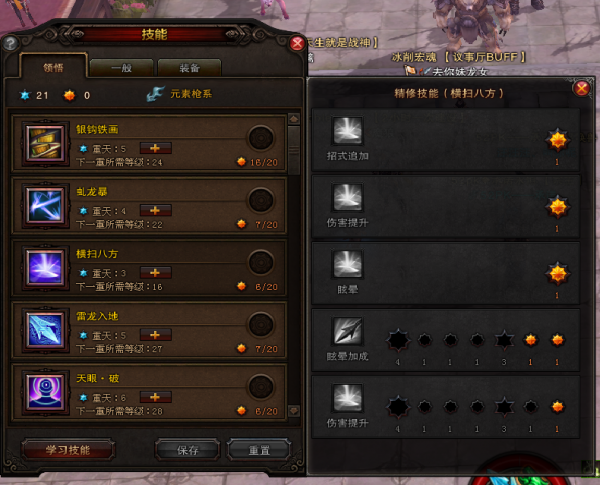Select the 天眼·破 skill icon

(x=45, y=392)
